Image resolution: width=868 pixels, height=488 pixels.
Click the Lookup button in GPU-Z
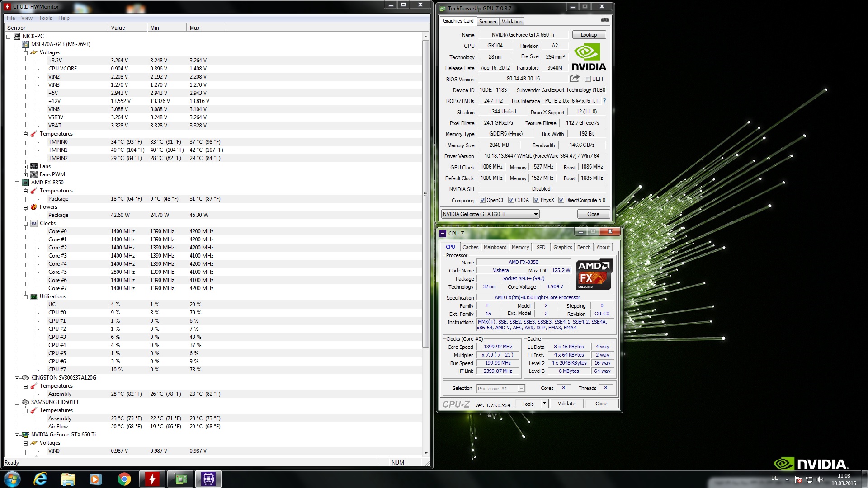click(x=589, y=35)
